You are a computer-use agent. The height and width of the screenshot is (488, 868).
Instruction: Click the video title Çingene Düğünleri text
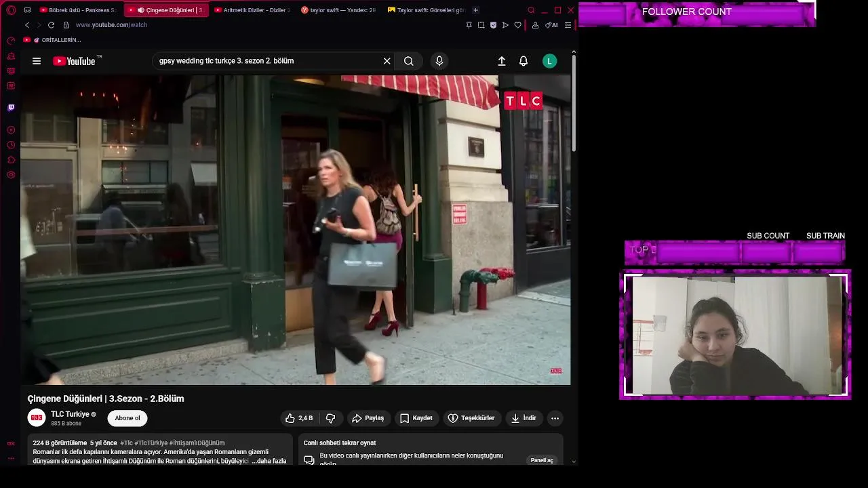[x=106, y=399]
